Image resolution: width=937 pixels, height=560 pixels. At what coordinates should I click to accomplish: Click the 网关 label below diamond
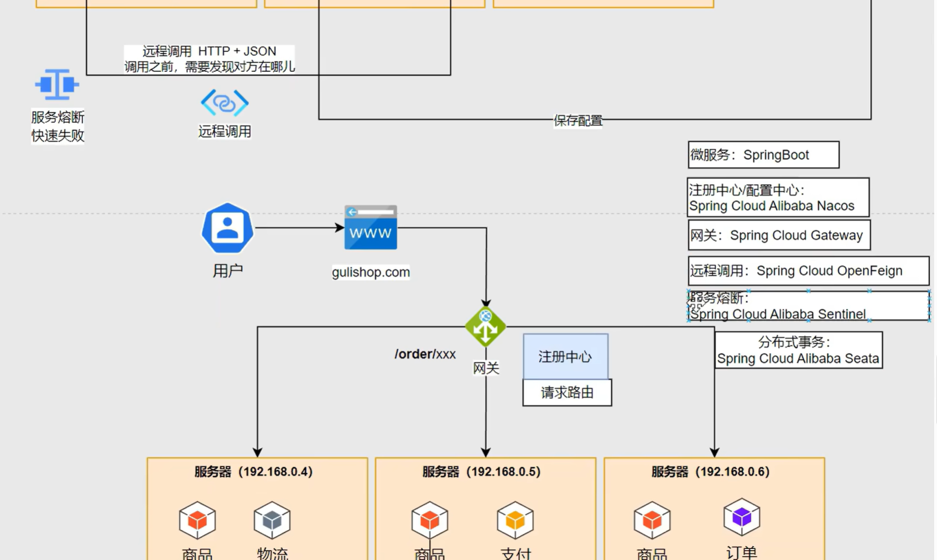[x=486, y=368]
